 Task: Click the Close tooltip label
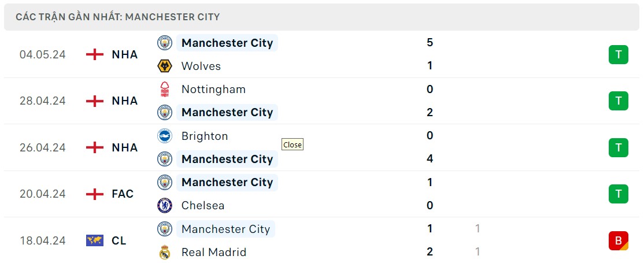click(x=293, y=145)
